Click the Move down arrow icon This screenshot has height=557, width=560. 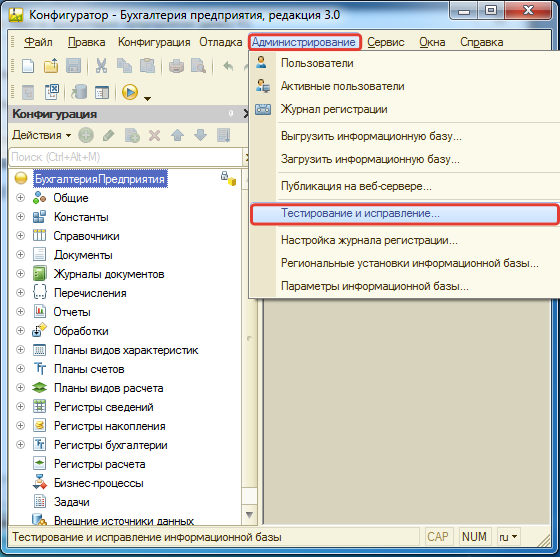(200, 135)
